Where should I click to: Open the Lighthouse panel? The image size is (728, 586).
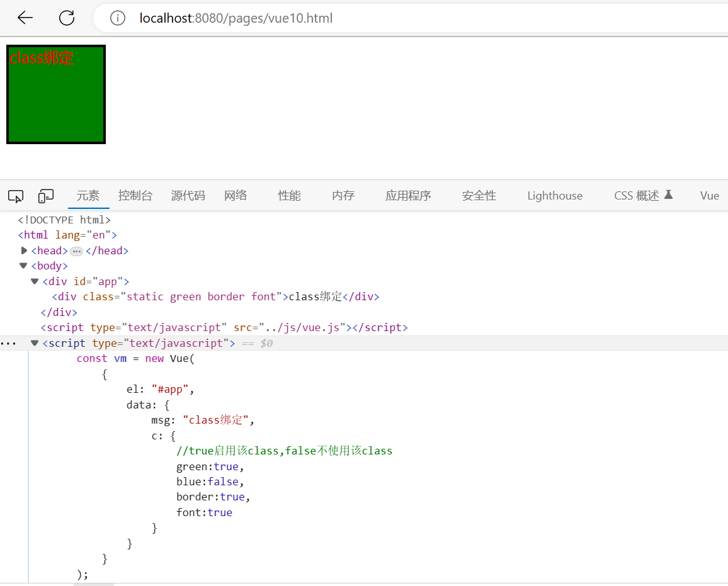(554, 196)
